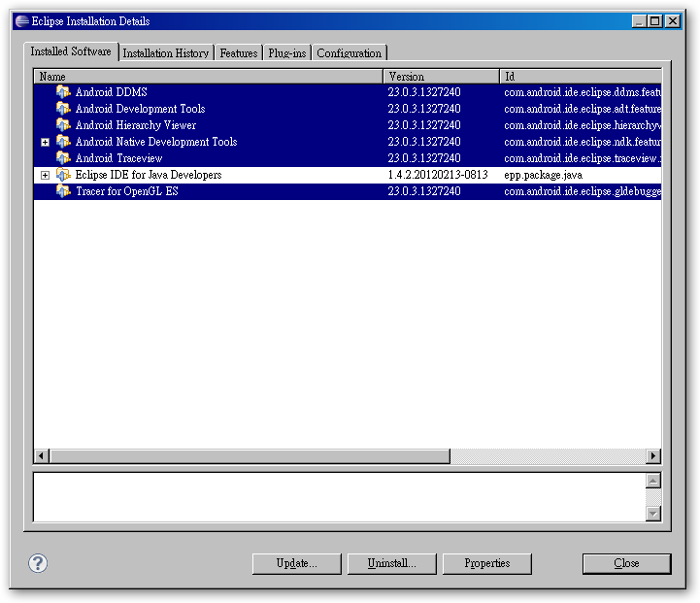Viewport: 700px width, 603px height.
Task: Click the Eclipse logo in the title bar
Action: 22,21
